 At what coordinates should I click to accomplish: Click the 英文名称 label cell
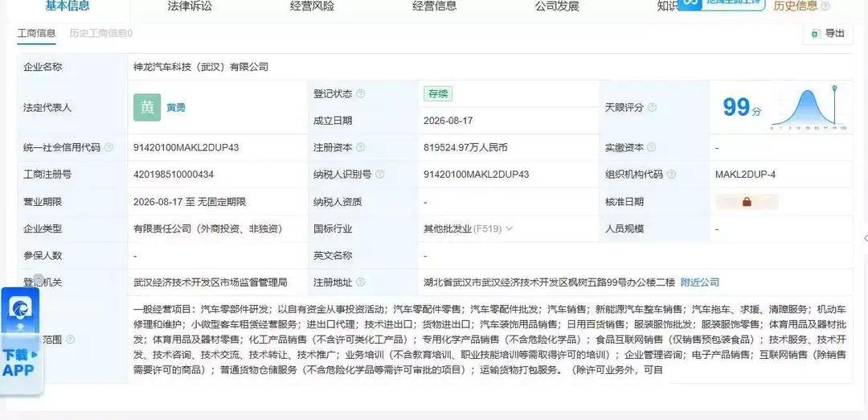point(363,255)
